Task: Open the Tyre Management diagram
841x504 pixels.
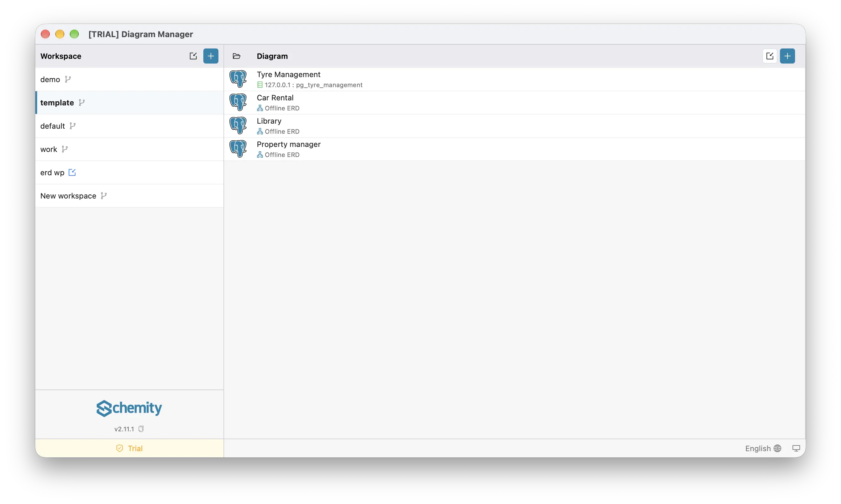Action: point(515,79)
